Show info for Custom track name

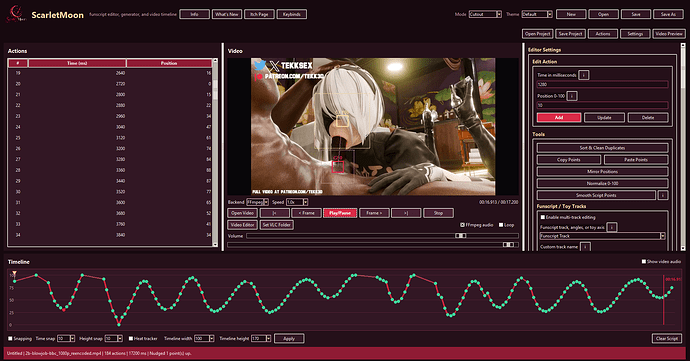(x=585, y=247)
